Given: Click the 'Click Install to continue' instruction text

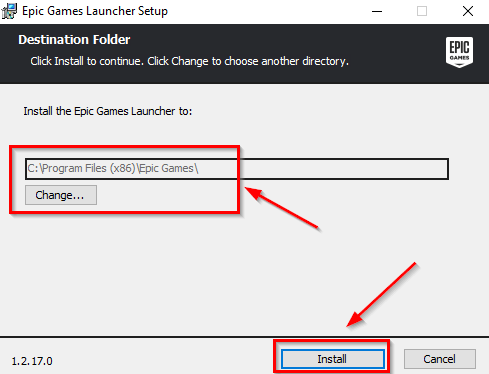Looking at the screenshot, I should 189,61.
